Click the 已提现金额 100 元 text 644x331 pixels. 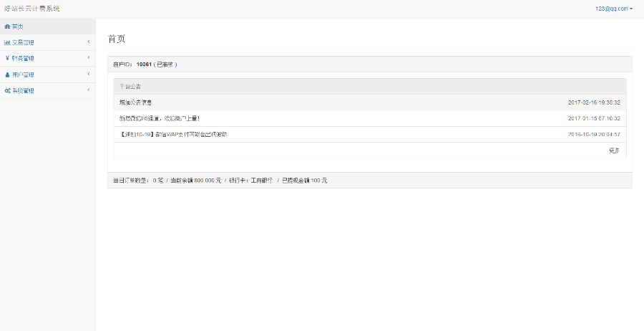coord(304,181)
